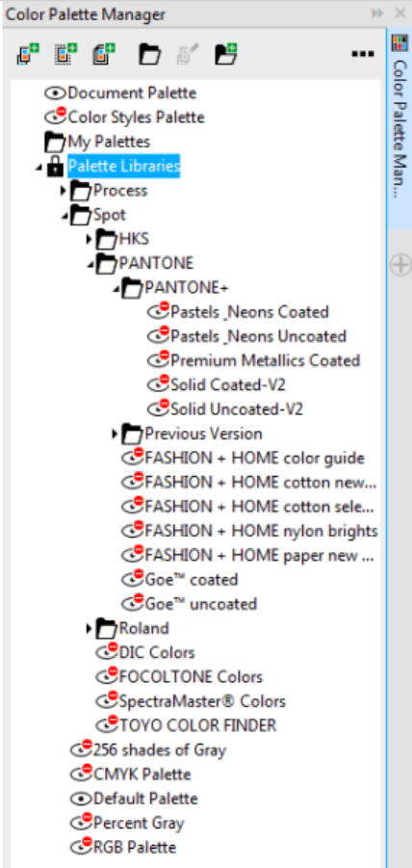This screenshot has height=868, width=412.
Task: Click the new folder icon in toolbar
Action: point(225,54)
